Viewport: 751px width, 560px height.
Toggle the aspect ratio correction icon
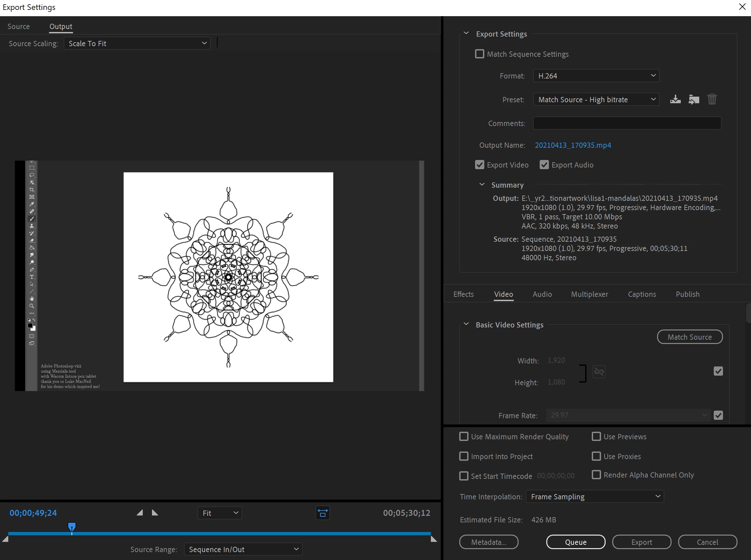[323, 513]
